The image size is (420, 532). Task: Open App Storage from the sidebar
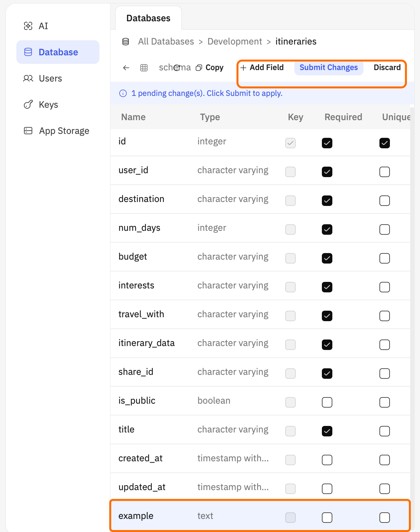[58, 131]
